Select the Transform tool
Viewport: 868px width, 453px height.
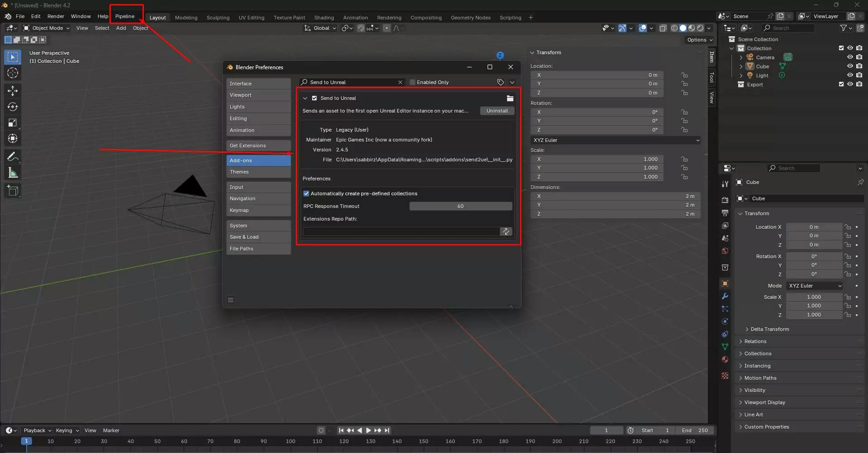pos(13,138)
